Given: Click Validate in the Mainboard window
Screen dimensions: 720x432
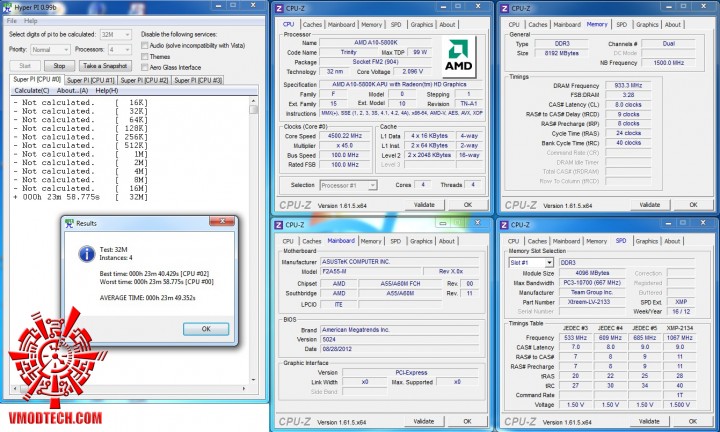Looking at the screenshot, I should [x=423, y=421].
